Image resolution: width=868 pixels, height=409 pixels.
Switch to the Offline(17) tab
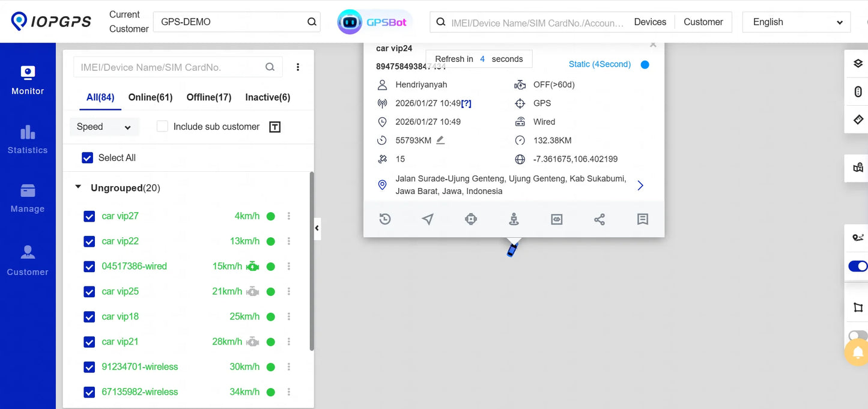click(209, 97)
